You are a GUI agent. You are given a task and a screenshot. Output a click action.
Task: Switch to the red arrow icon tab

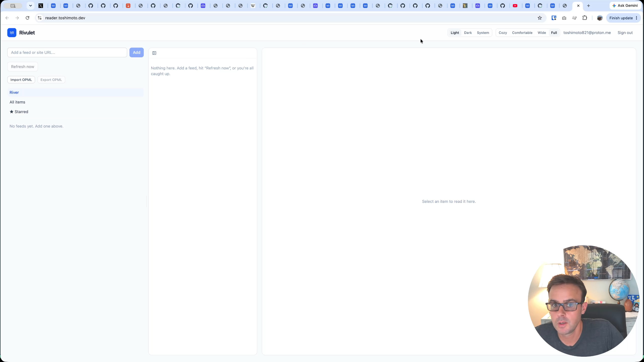pos(128,6)
